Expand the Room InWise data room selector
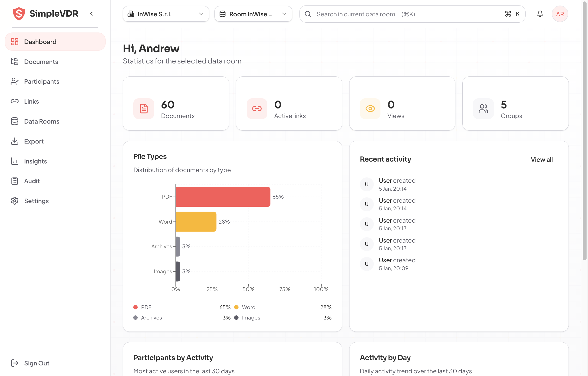This screenshot has width=588, height=376. pyautogui.click(x=253, y=14)
